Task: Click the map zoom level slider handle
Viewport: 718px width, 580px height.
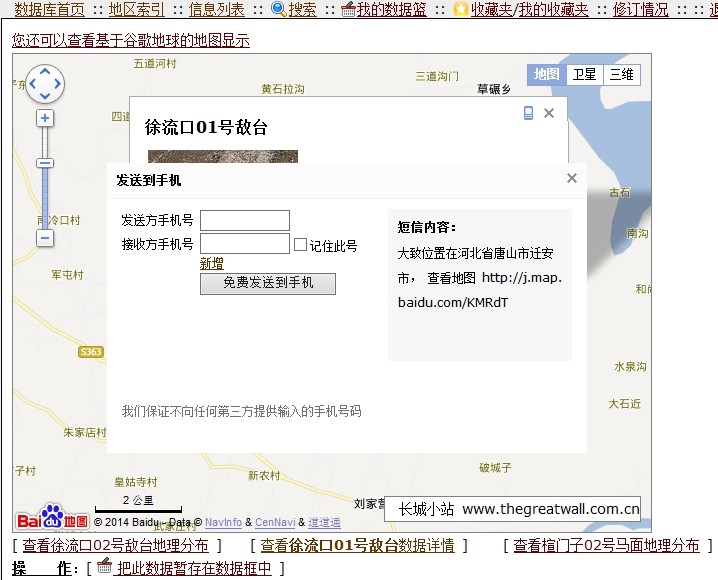Action: [x=45, y=163]
